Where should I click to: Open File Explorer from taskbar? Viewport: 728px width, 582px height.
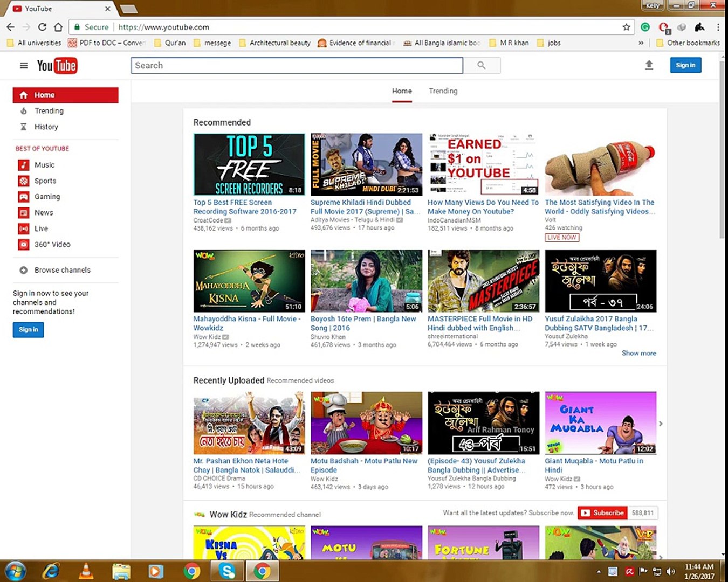point(121,571)
